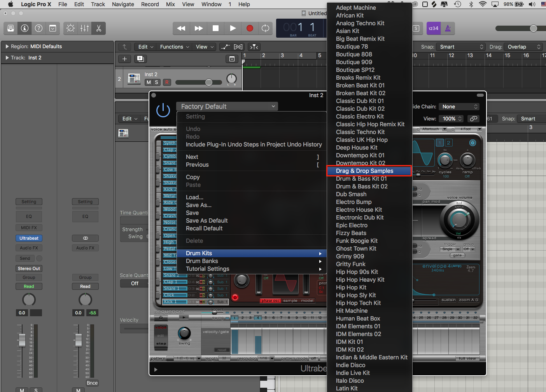Screen dimensions: 546x392
Task: Open tracks area Functions menu
Action: pos(175,47)
